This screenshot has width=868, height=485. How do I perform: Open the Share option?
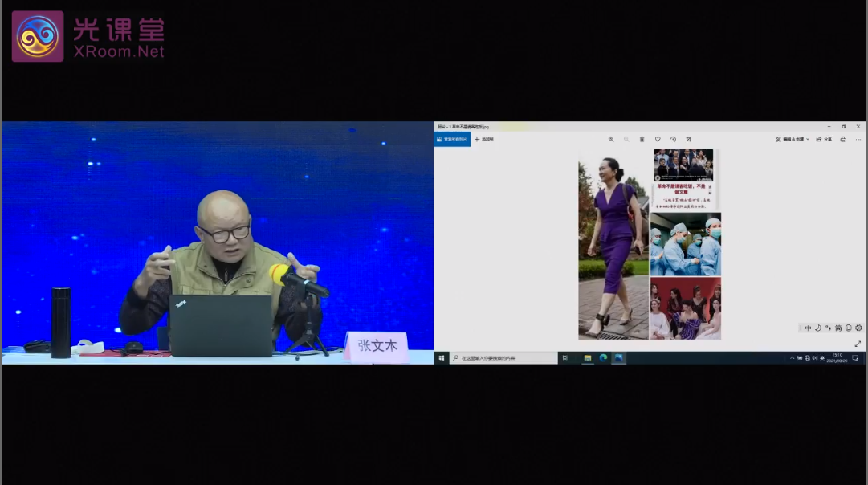pos(824,139)
